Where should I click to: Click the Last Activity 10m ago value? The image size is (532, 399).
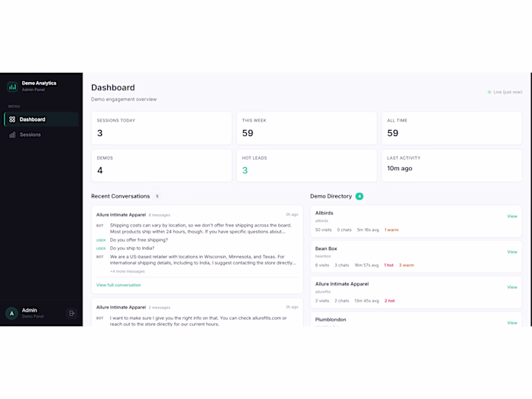click(x=400, y=169)
